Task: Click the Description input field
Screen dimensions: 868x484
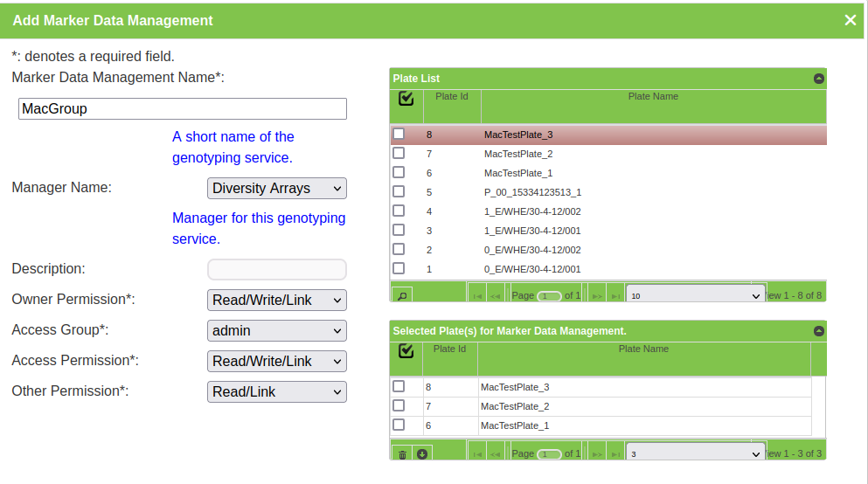Action: (x=276, y=269)
